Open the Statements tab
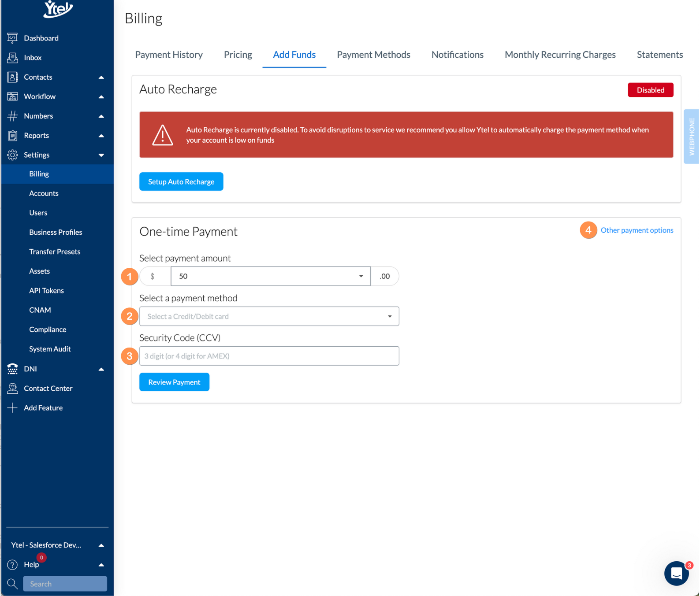 [x=660, y=55]
